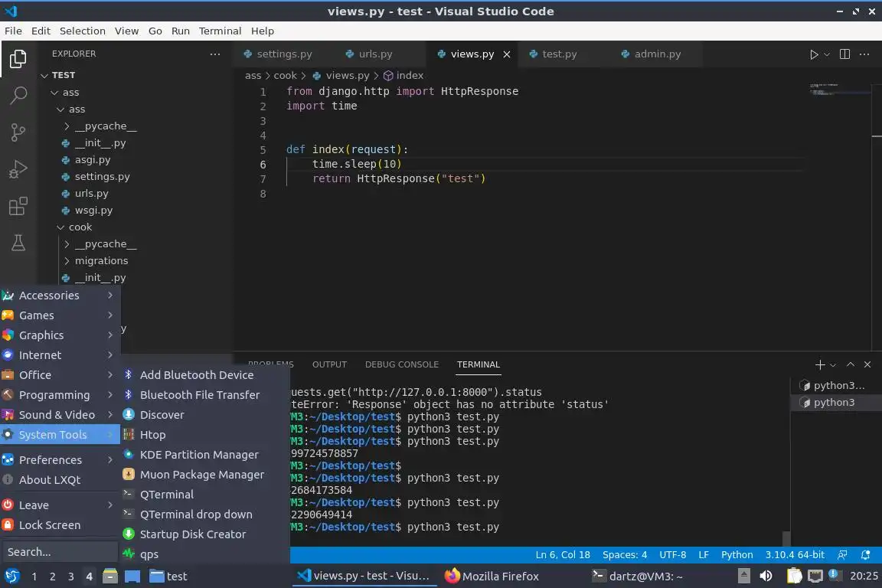
Task: Change end of line sequence LF
Action: pos(703,555)
